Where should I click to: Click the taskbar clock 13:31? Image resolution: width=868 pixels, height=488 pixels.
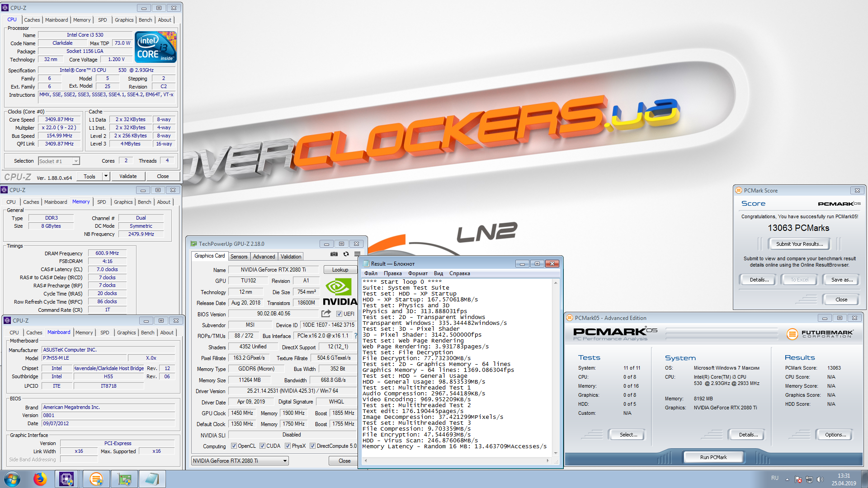pyautogui.click(x=844, y=476)
